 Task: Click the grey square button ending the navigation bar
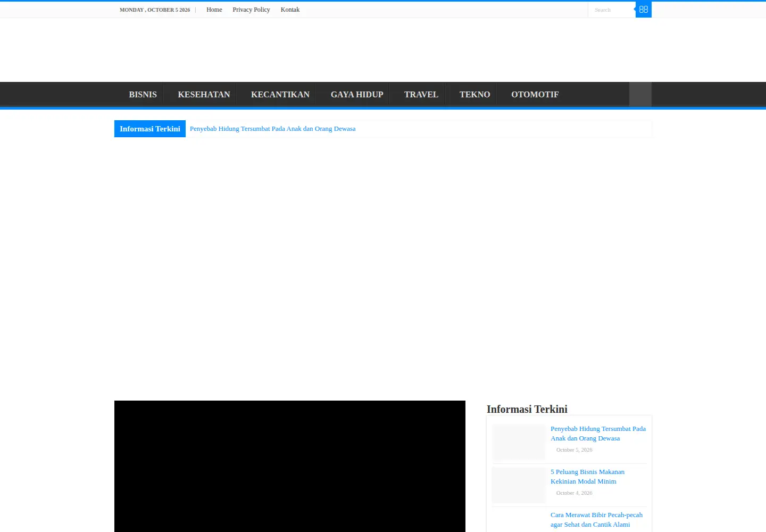640,95
